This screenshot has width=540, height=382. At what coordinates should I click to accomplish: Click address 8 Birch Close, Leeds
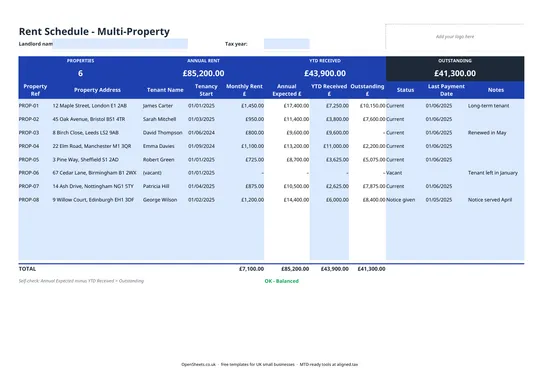[x=85, y=133]
